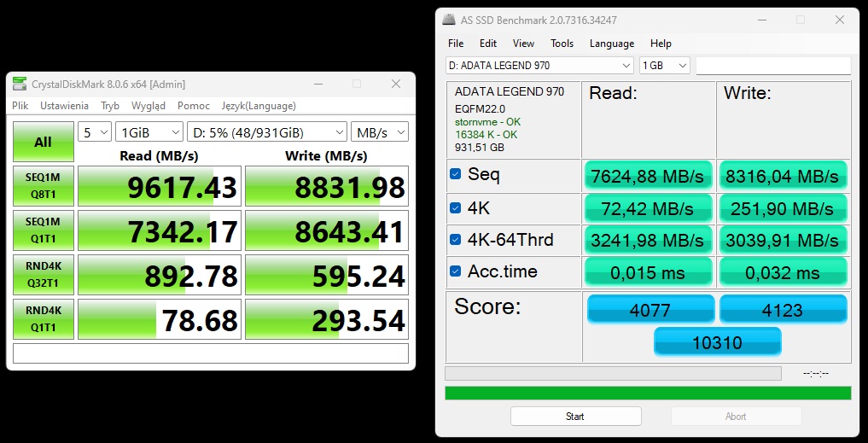This screenshot has height=443, width=868.
Task: Uncheck the Seq test checkbox
Action: pos(456,175)
